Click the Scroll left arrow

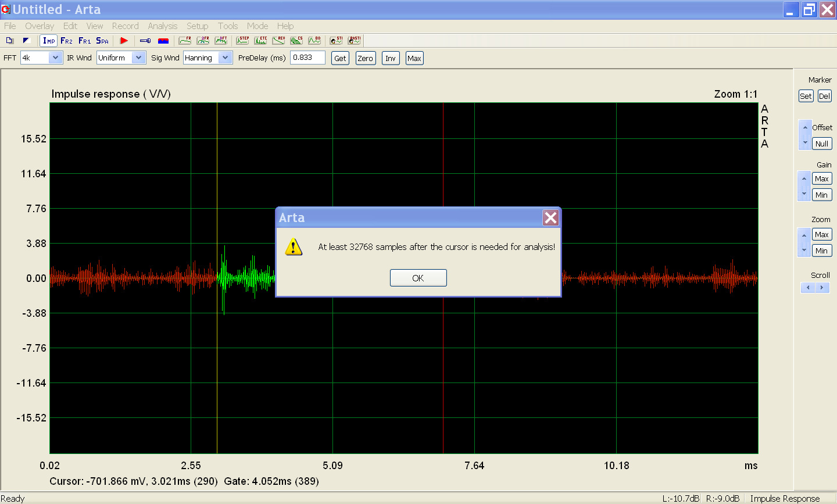(808, 288)
